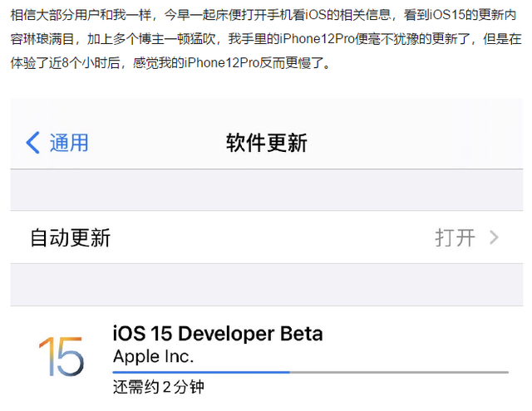Select the iOS 15 Developer Beta title

pyautogui.click(x=218, y=334)
